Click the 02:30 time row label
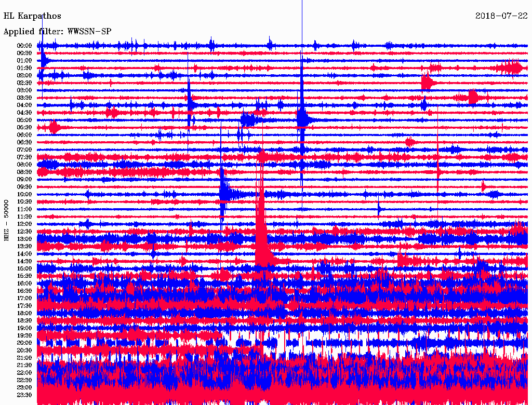The height and width of the screenshot is (405, 532). coord(24,83)
